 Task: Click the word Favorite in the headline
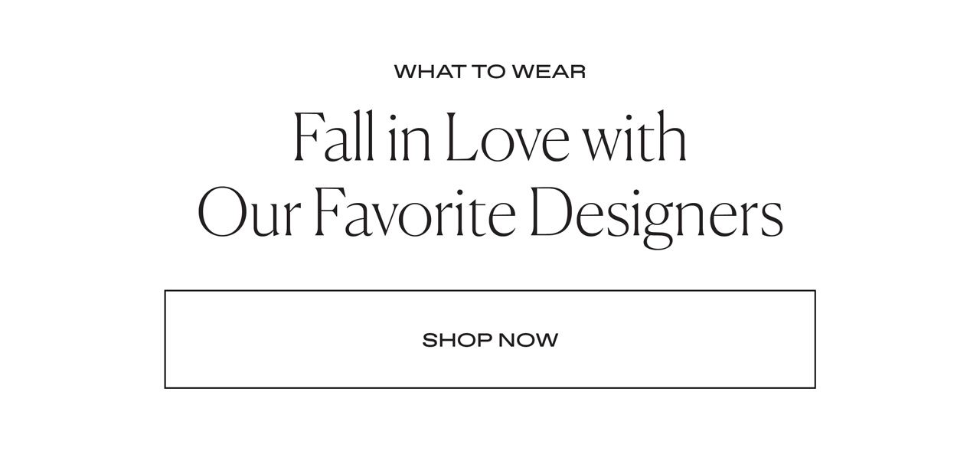click(415, 213)
